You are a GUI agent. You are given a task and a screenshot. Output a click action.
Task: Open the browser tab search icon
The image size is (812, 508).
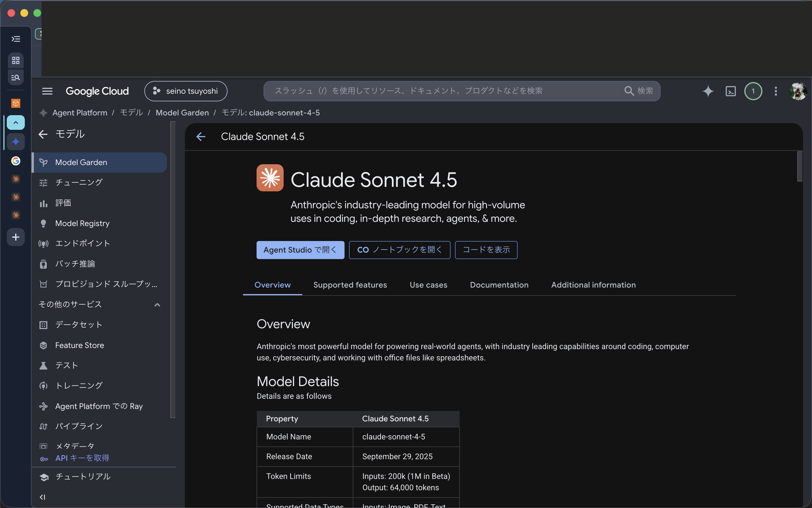[x=16, y=78]
